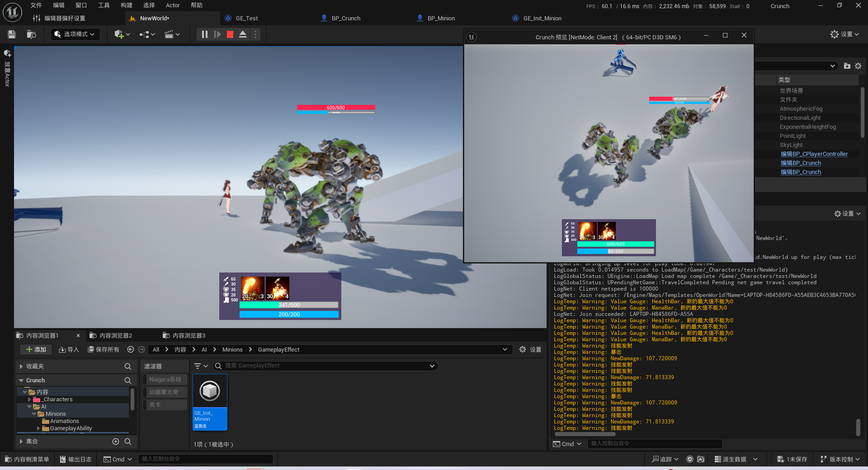Close the 内容浏览器1 tab

[78, 336]
